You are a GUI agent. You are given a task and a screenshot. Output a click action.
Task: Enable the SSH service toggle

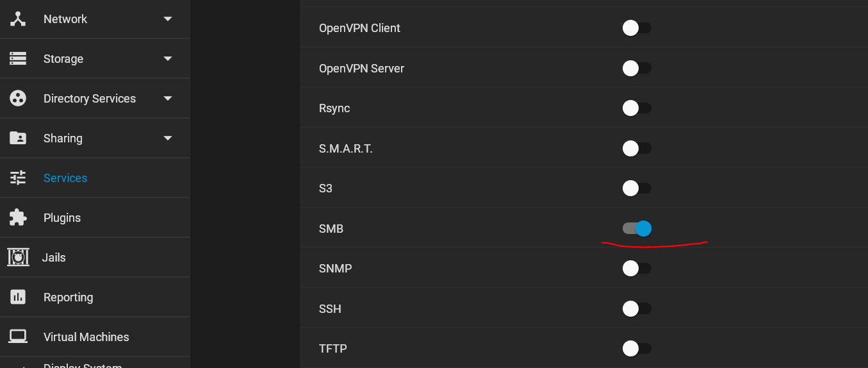pos(637,308)
